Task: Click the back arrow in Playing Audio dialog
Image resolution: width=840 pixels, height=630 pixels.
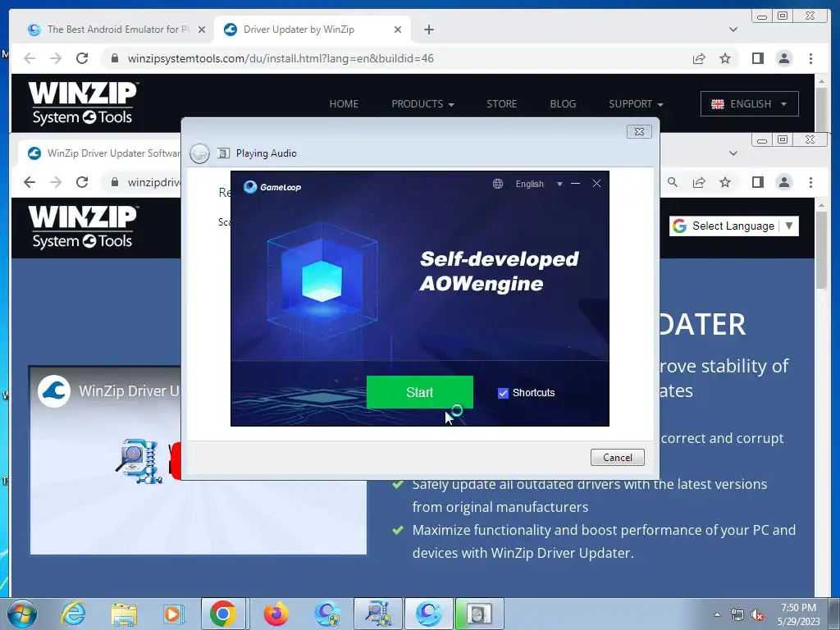Action: (200, 153)
